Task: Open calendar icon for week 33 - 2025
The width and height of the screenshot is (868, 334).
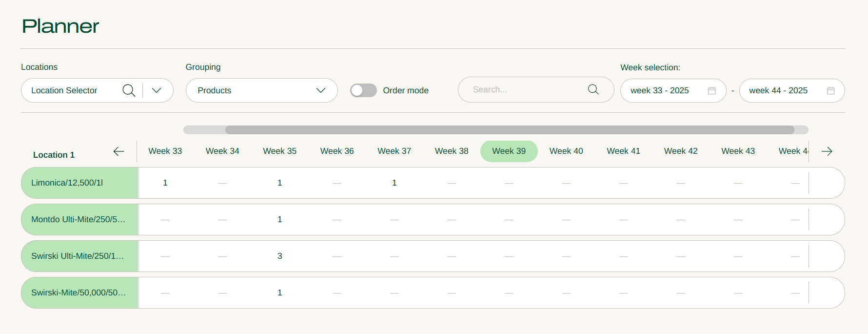Action: coord(712,91)
